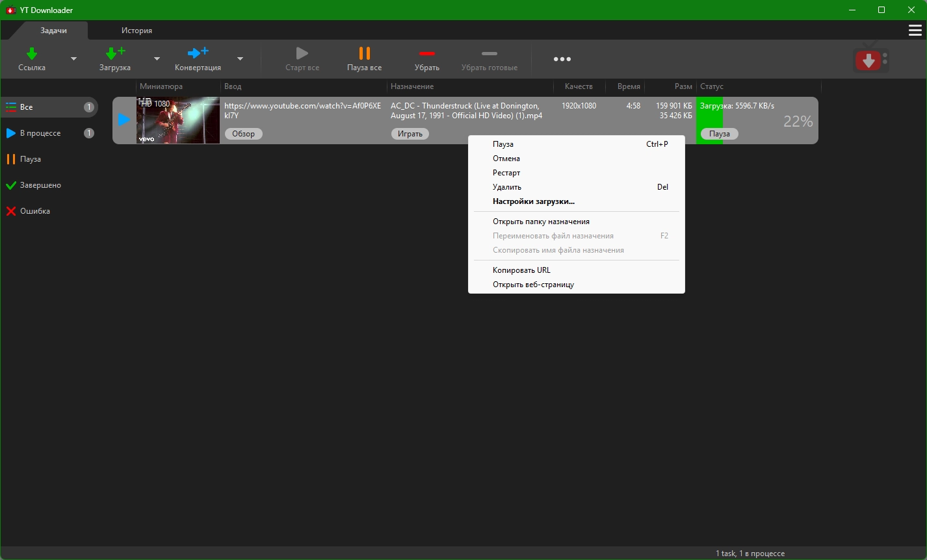Viewport: 927px width, 560px height.
Task: Select Открыть папку назначения menu entry
Action: [x=576, y=222]
